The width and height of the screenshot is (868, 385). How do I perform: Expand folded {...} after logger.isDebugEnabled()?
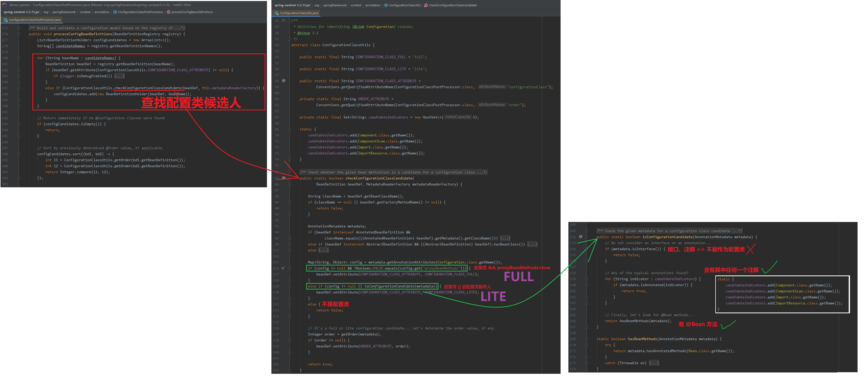(x=119, y=76)
